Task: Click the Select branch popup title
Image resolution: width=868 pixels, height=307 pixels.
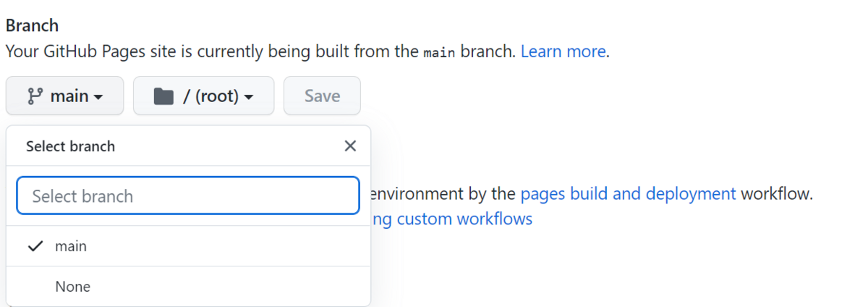Action: click(70, 146)
